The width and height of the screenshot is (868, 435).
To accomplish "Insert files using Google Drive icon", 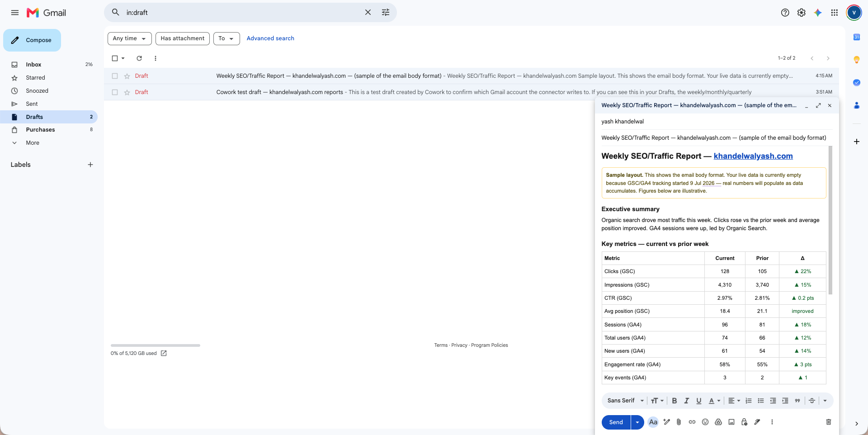I will click(718, 422).
